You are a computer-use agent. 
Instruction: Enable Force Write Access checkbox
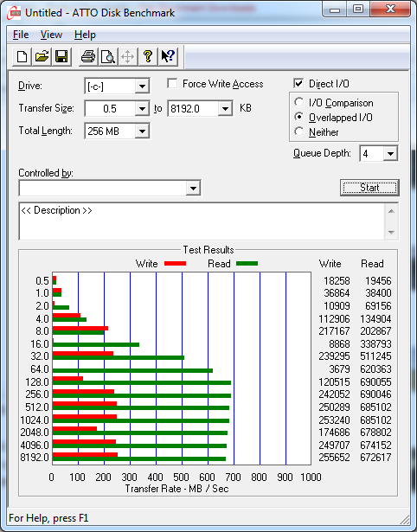pos(172,83)
